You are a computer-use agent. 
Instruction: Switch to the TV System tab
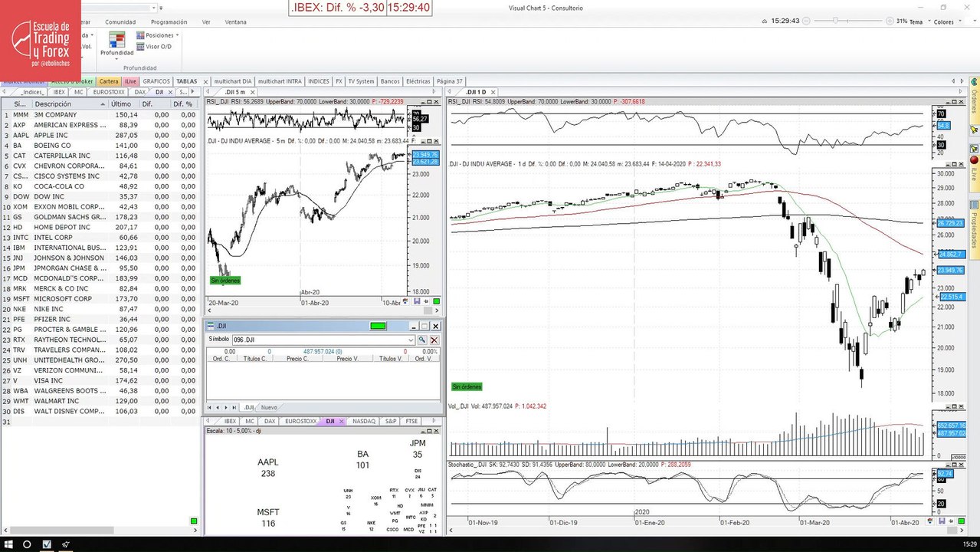pos(361,81)
